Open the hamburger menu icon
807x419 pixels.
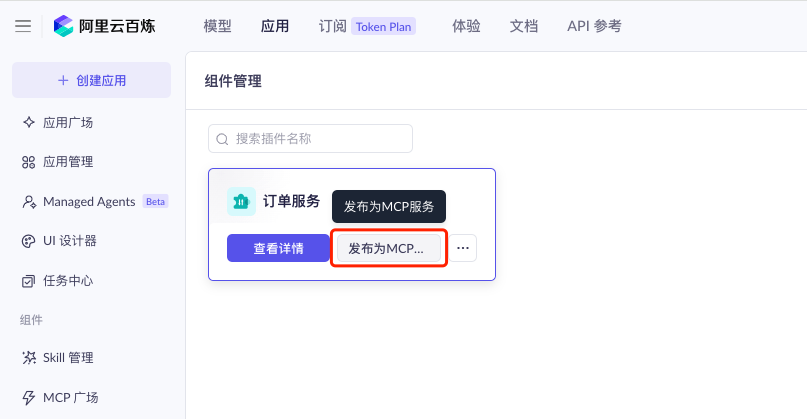pyautogui.click(x=23, y=26)
